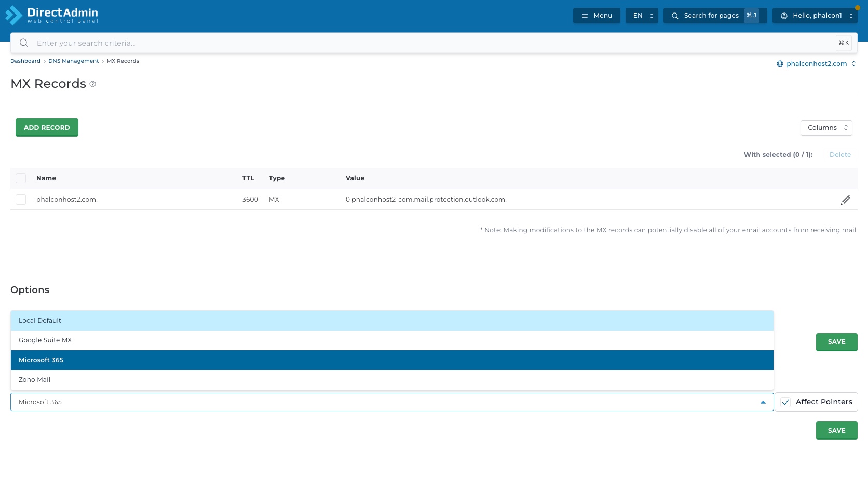
Task: Open the EN language dropdown
Action: pyautogui.click(x=642, y=16)
